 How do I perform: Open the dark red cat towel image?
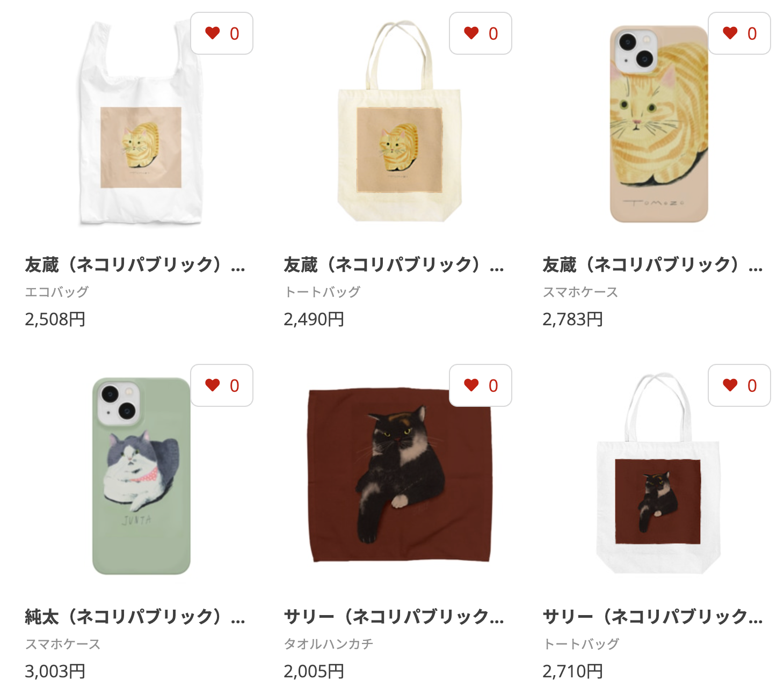click(400, 475)
